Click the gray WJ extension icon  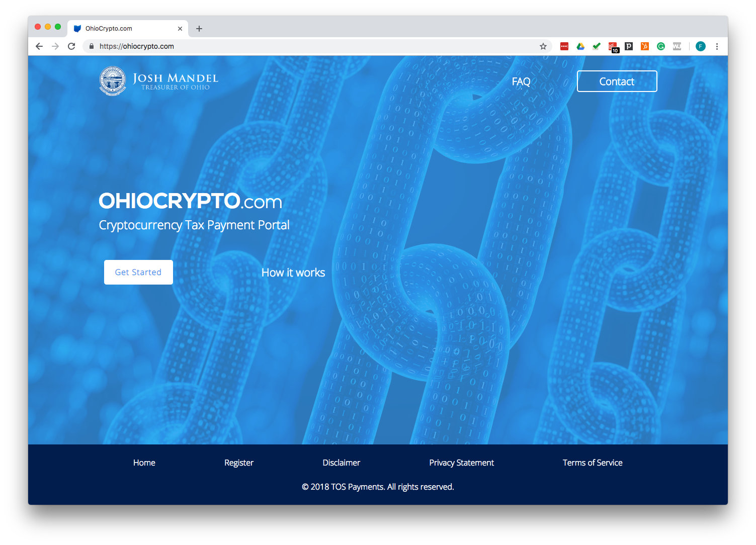(x=677, y=46)
